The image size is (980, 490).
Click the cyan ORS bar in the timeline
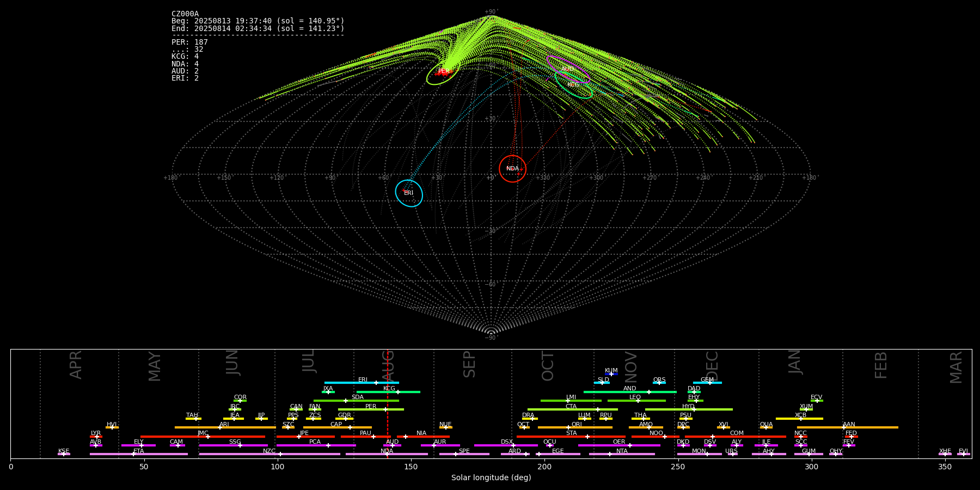(x=659, y=383)
